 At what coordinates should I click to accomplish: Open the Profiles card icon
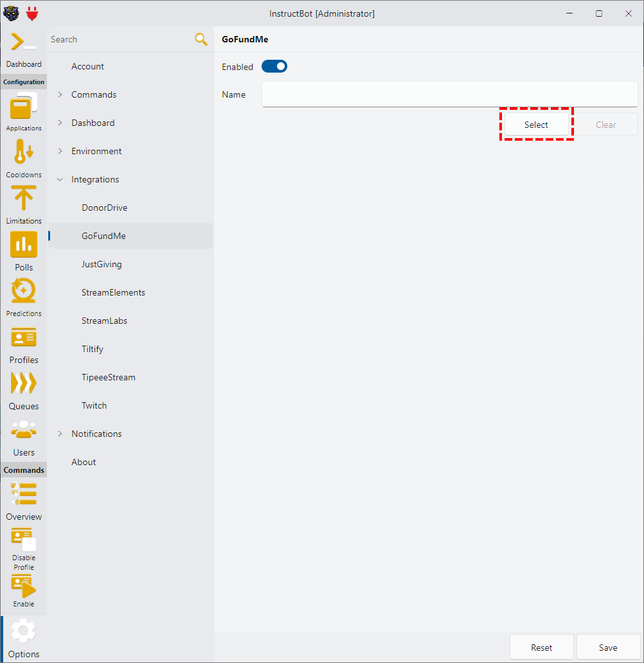pyautogui.click(x=23, y=337)
